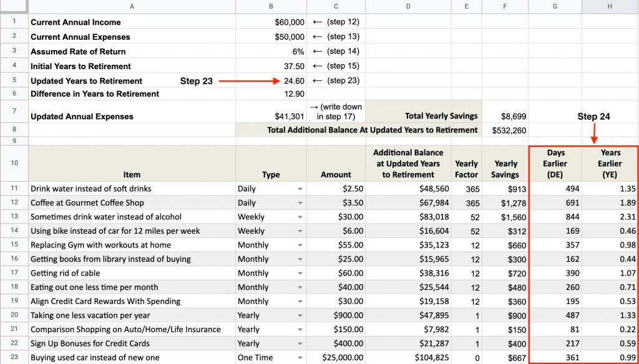Open Type dropdown for bike instead of car row
This screenshot has width=639, height=364.
tap(300, 231)
